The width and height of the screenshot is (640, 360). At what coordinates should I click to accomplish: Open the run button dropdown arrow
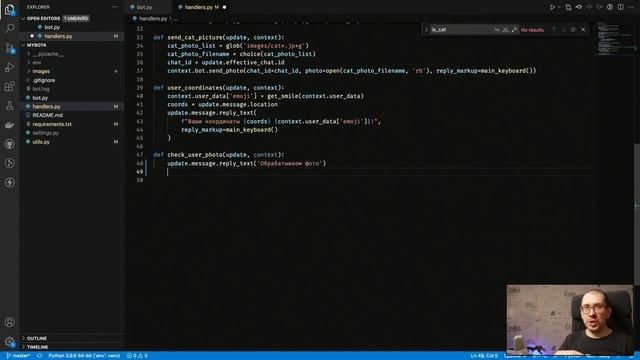click(559, 7)
